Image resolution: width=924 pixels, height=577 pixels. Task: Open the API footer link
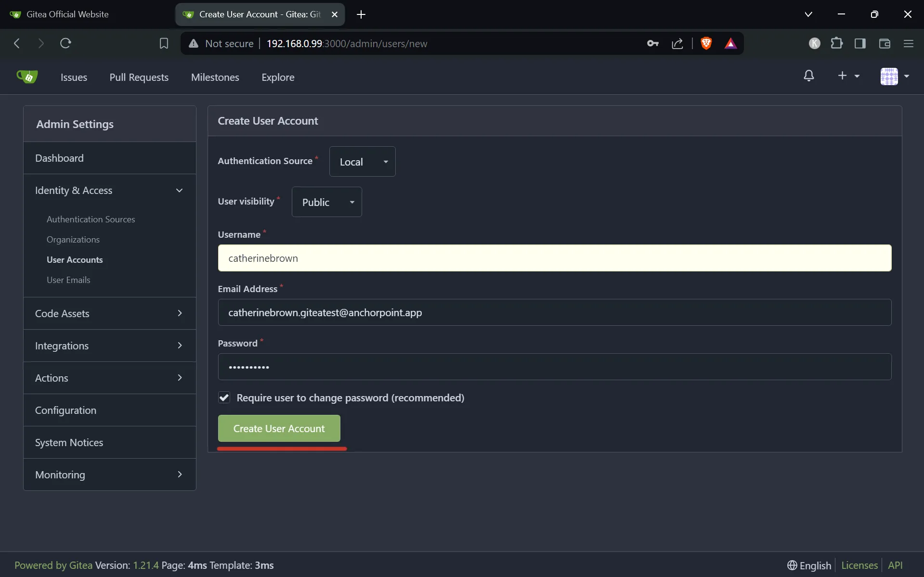click(x=895, y=565)
